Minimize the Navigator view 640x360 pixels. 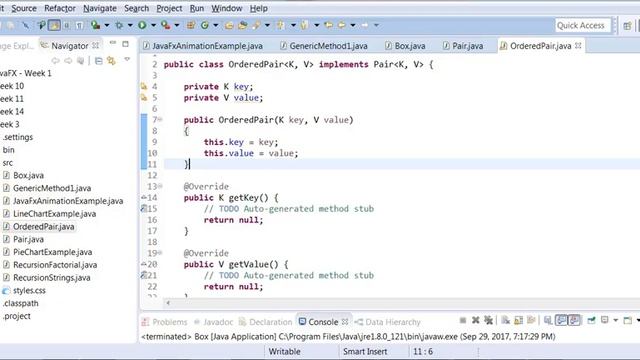tap(113, 43)
